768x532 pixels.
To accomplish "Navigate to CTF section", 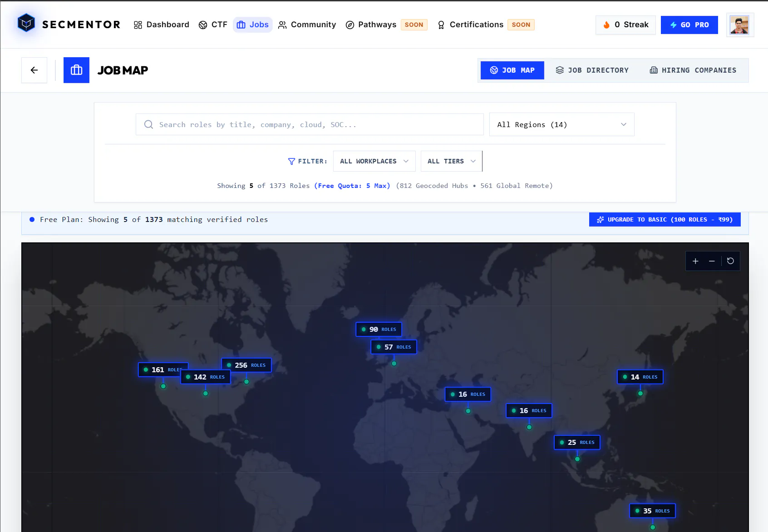I will point(213,25).
